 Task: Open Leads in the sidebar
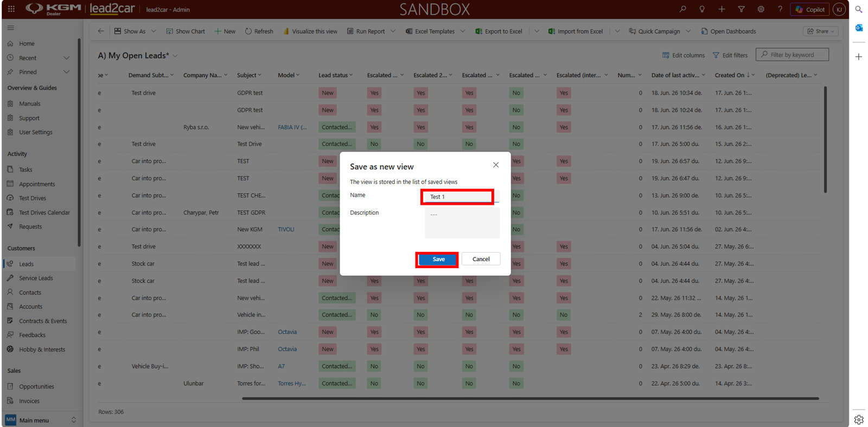(x=41, y=264)
